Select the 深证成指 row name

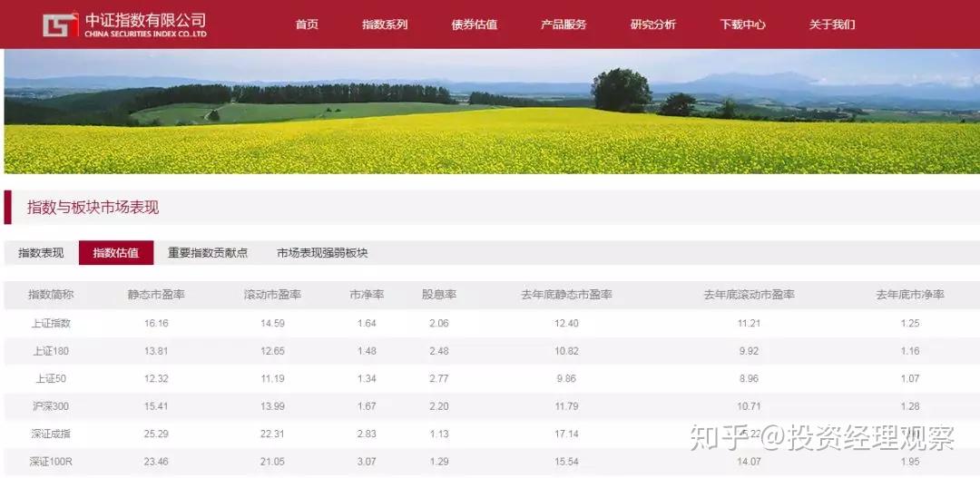pos(51,434)
